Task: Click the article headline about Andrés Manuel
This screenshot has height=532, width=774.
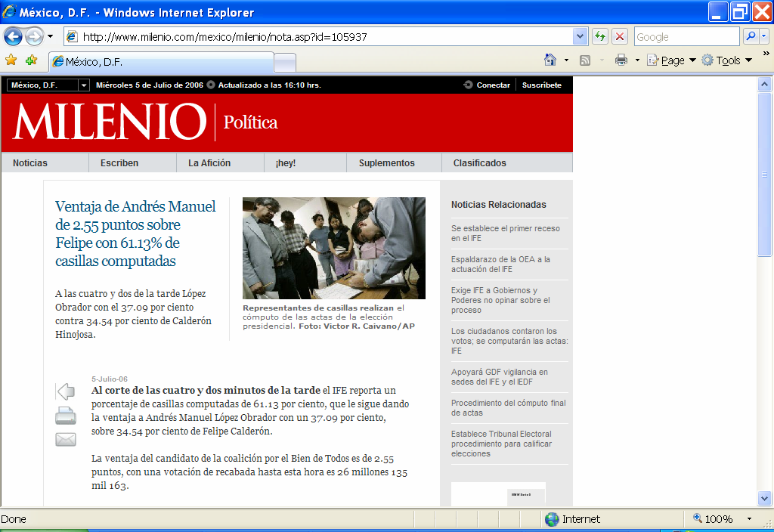Action: click(x=136, y=234)
